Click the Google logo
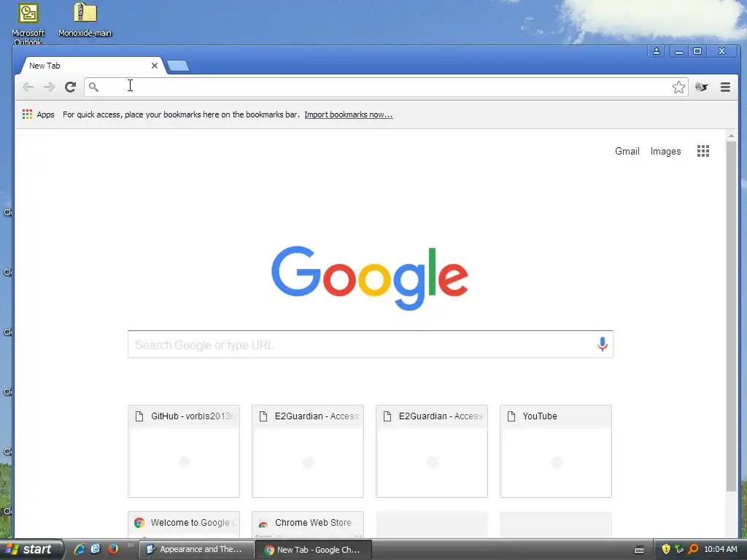Viewport: 747px width, 560px height. [x=370, y=278]
